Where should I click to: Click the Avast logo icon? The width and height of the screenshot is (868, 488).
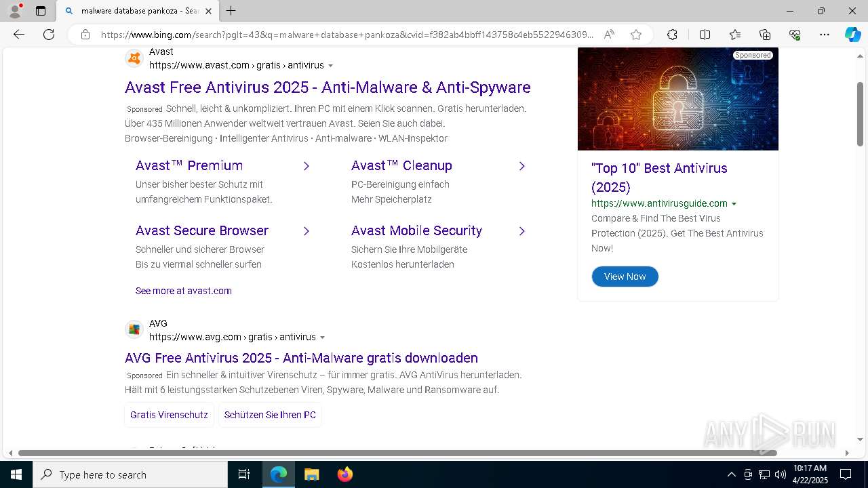click(x=134, y=58)
